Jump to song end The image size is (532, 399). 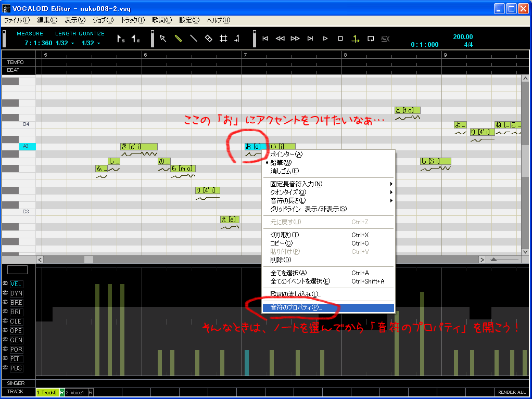point(310,38)
